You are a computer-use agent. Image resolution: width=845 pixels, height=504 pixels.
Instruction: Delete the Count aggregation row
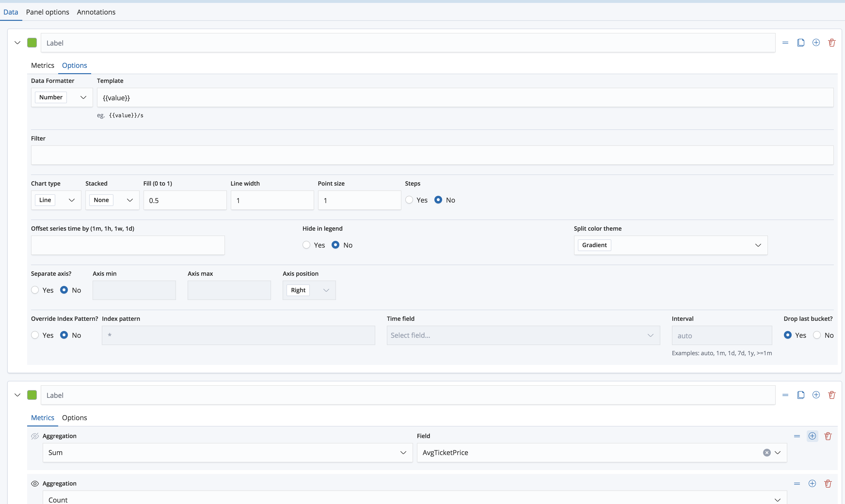point(828,483)
